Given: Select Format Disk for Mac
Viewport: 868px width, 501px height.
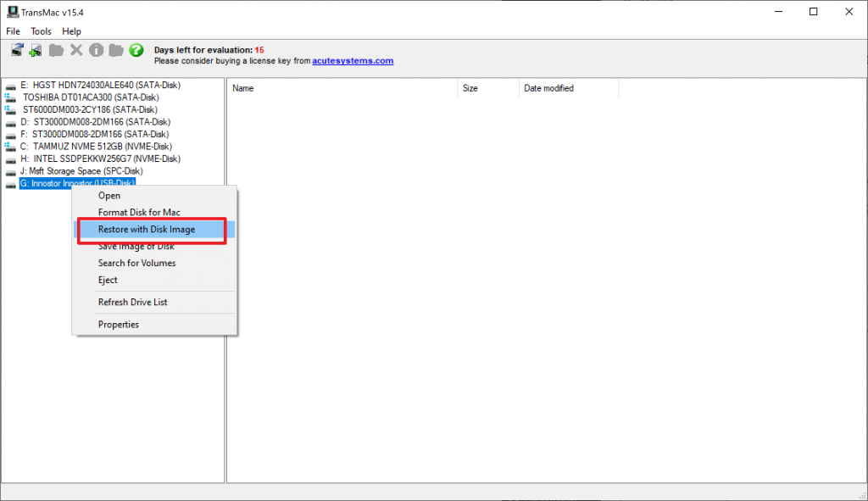Looking at the screenshot, I should (x=154, y=213).
